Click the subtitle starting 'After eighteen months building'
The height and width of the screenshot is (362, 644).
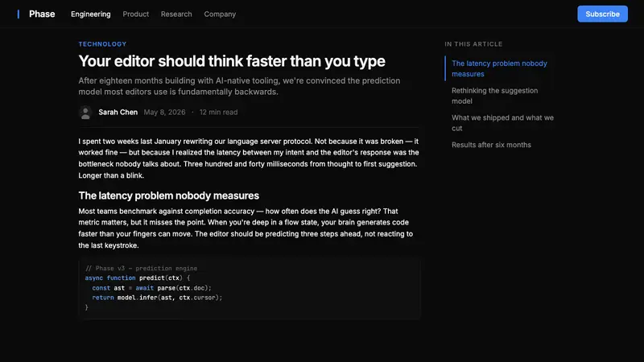(x=239, y=86)
